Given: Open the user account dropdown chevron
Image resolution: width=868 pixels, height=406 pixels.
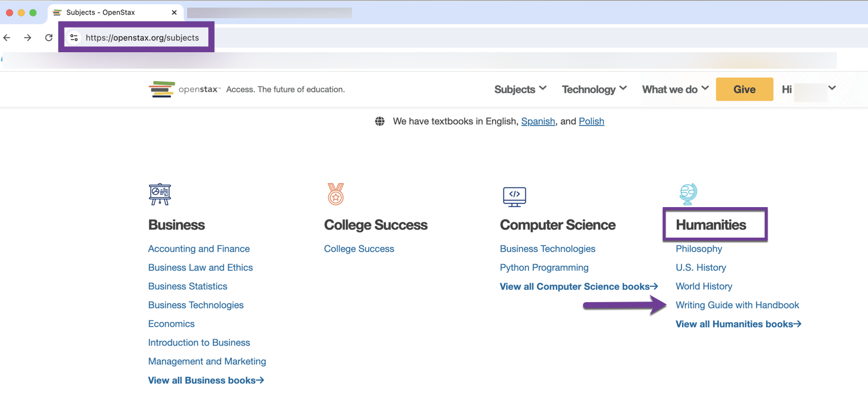Looking at the screenshot, I should [x=832, y=89].
